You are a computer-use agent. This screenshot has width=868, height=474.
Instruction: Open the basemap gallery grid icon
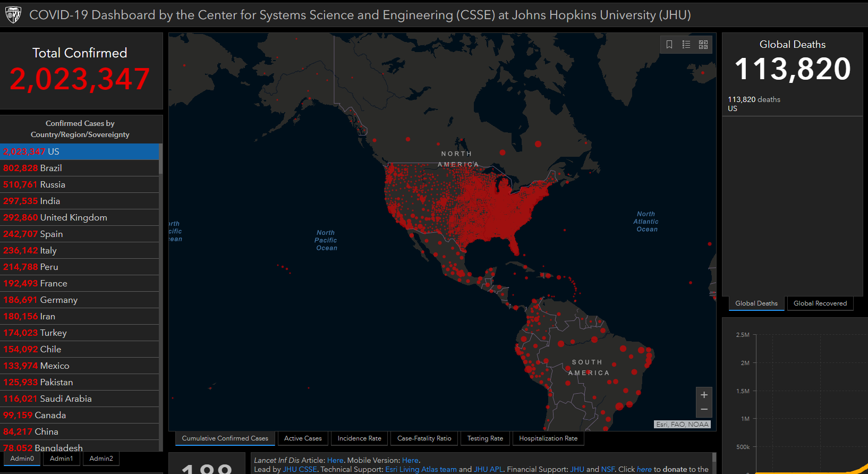point(703,45)
